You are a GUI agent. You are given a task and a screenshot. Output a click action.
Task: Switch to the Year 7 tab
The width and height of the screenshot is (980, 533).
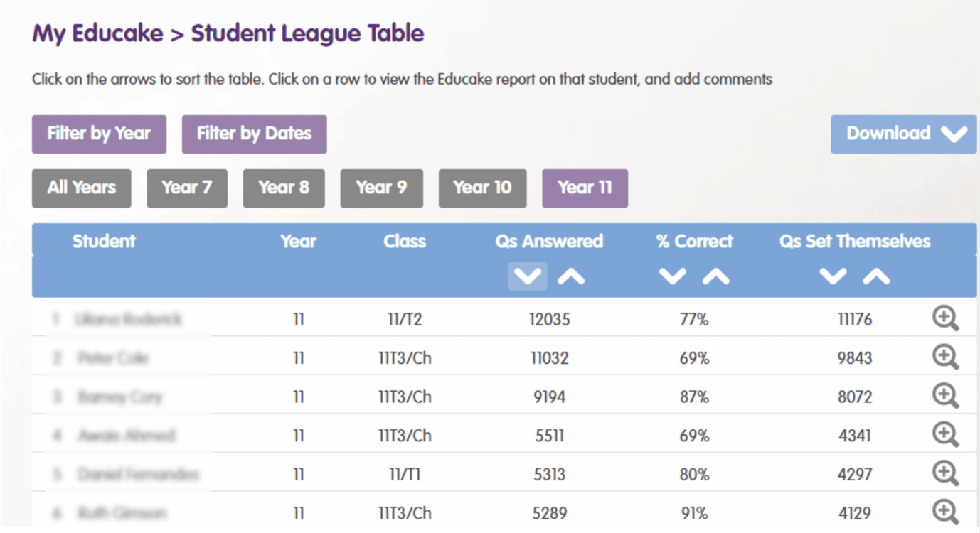click(187, 188)
